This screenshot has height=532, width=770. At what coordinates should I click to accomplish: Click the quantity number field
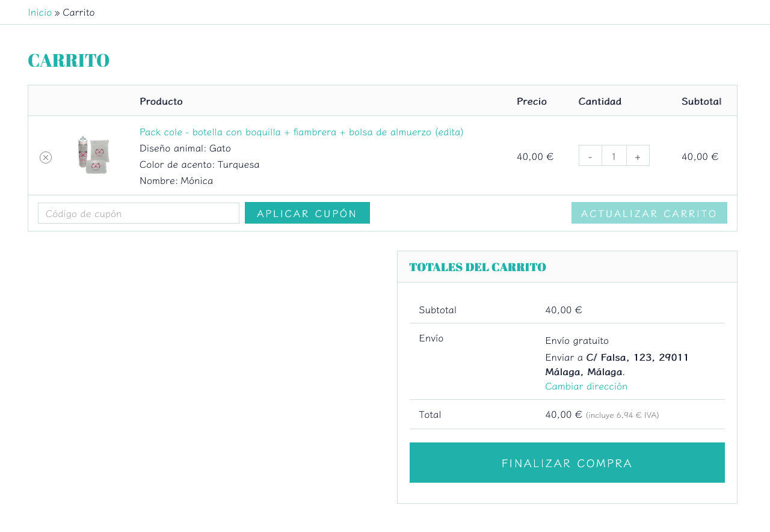tap(614, 156)
